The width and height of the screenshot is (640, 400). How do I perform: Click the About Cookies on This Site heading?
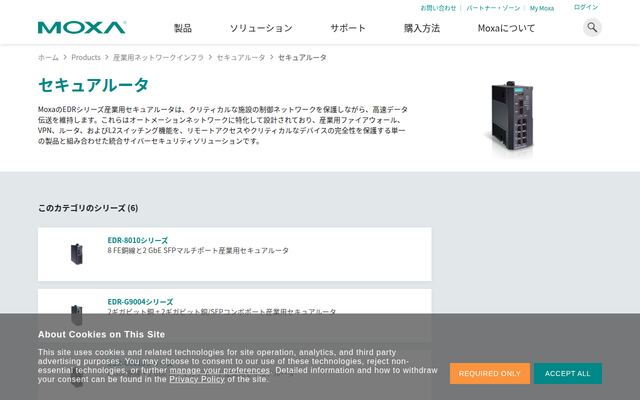tap(101, 334)
